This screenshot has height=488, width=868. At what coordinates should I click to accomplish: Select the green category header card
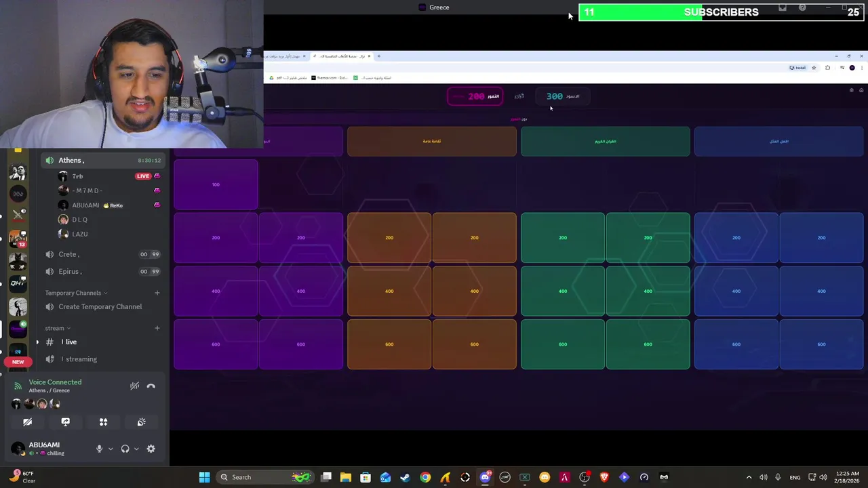[x=606, y=141]
